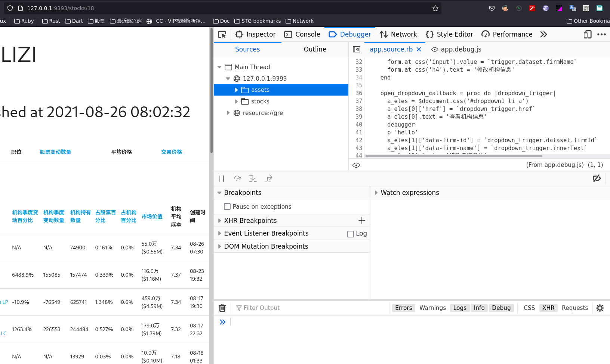610x364 pixels.
Task: Toggle the CSS console filter
Action: point(529,308)
